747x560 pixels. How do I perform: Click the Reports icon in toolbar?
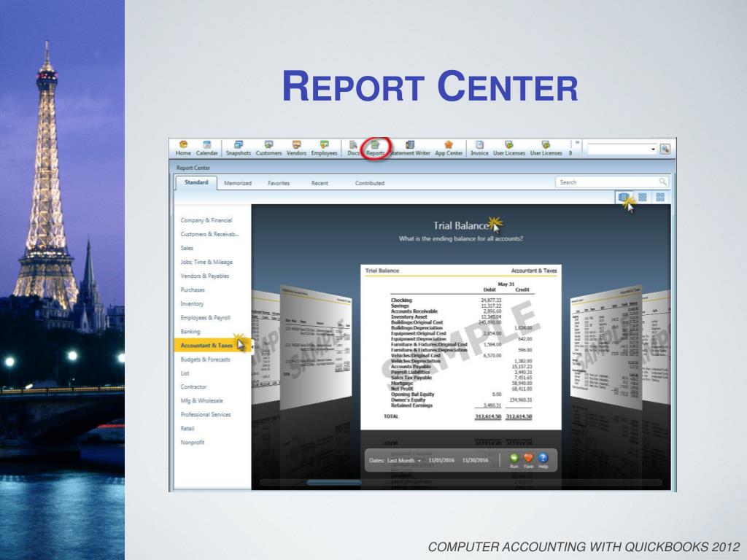(375, 148)
